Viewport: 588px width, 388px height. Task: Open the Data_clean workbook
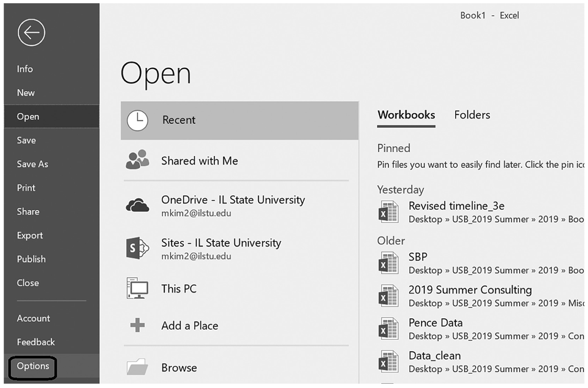481,362
